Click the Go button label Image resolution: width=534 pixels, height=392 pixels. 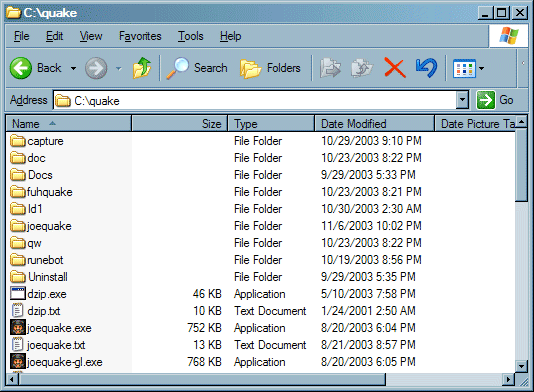506,100
